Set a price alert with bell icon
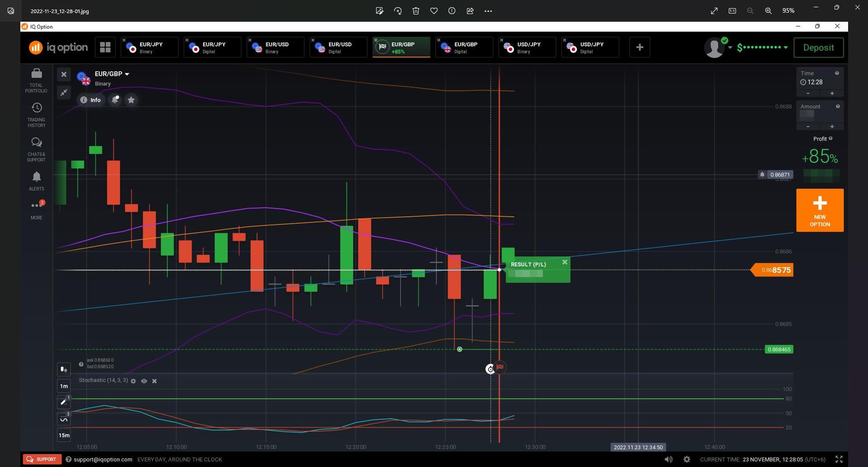The width and height of the screenshot is (868, 467). (115, 100)
